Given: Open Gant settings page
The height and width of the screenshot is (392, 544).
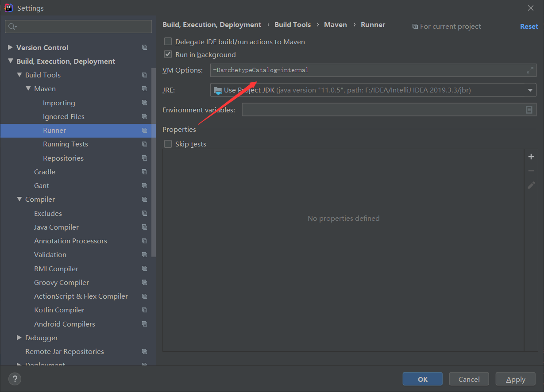Looking at the screenshot, I should coord(42,185).
